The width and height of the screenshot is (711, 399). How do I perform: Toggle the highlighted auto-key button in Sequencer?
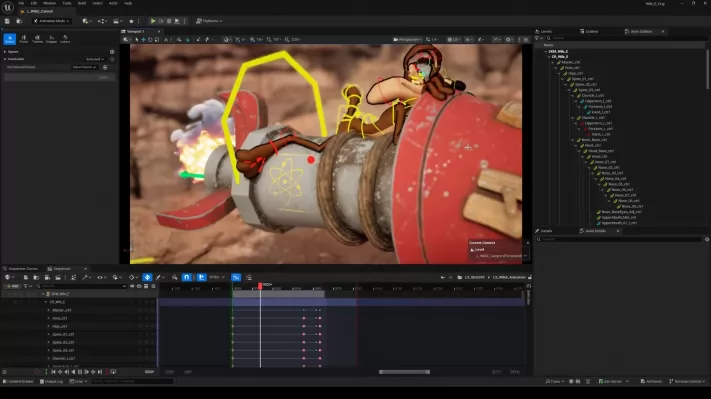pos(147,277)
